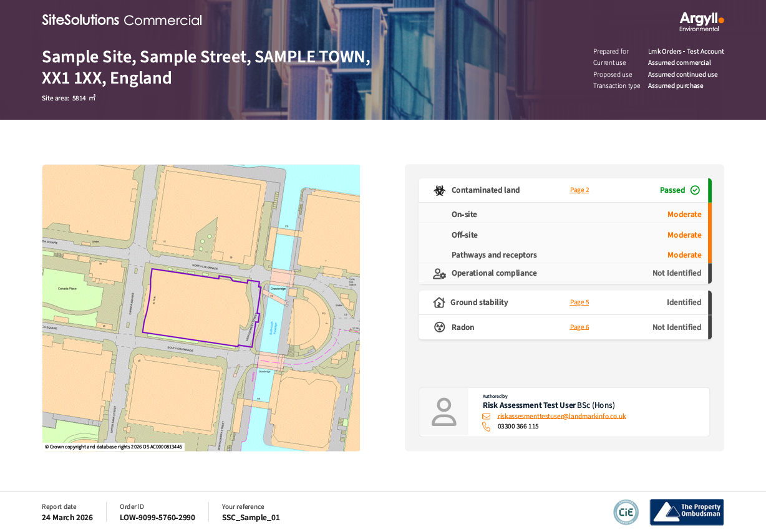Click the orange telephone icon
766x532 pixels.
pyautogui.click(x=487, y=427)
